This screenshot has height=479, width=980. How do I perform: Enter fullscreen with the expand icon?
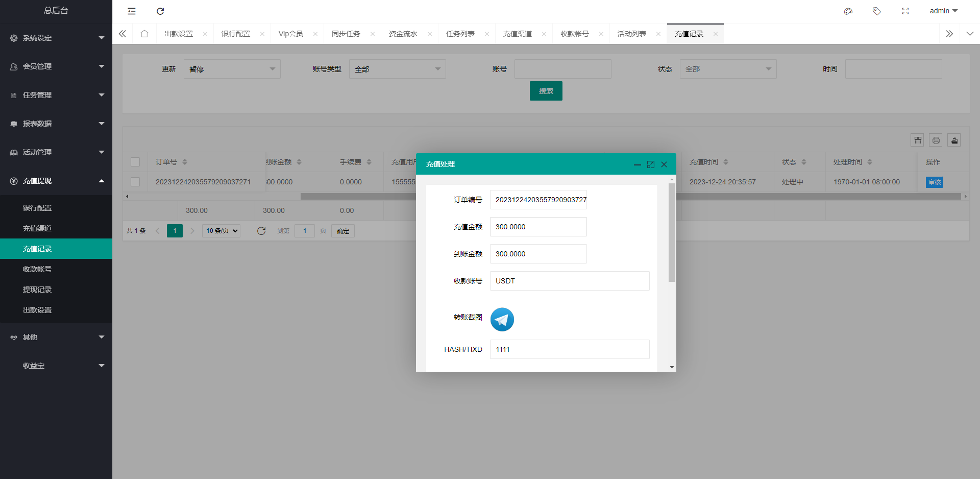905,11
